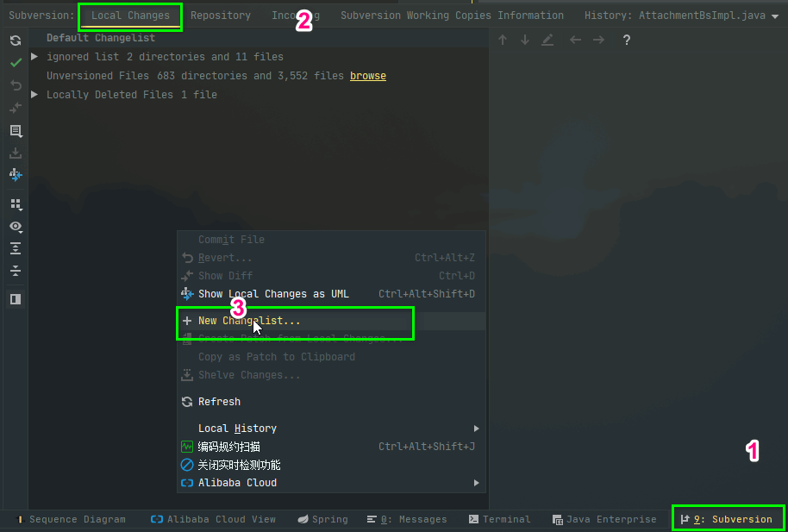Click the Expand All icon

pyautogui.click(x=16, y=248)
